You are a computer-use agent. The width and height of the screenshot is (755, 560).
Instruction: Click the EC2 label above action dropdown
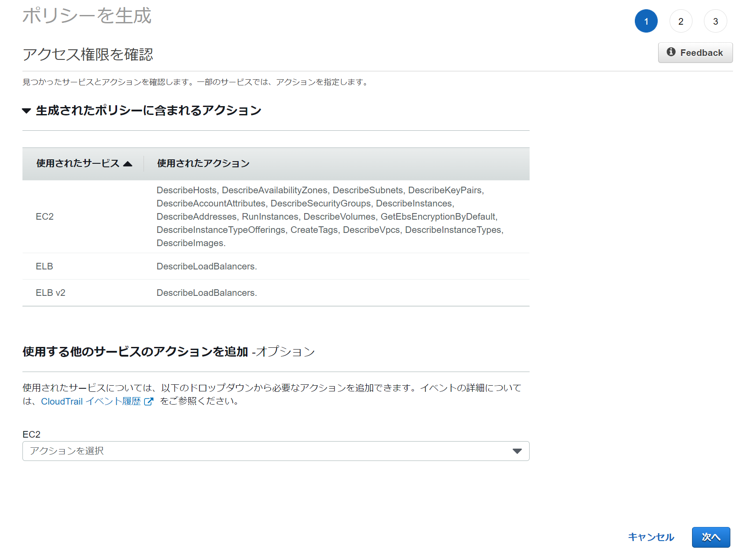point(31,435)
